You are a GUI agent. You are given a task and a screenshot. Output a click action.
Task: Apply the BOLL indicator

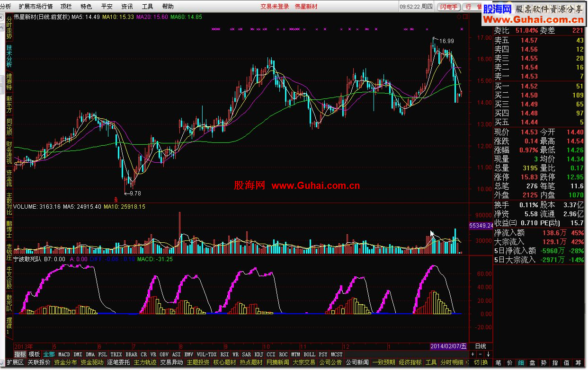(x=310, y=354)
